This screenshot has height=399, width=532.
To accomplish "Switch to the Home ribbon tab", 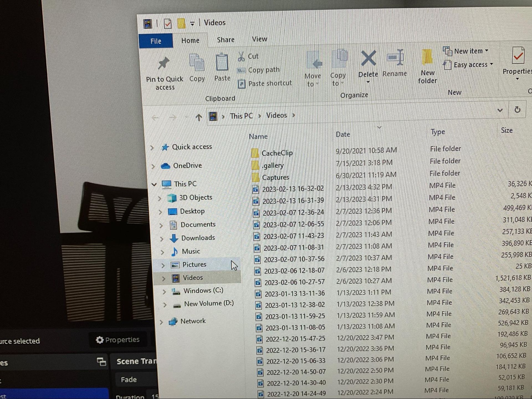I will [x=190, y=40].
